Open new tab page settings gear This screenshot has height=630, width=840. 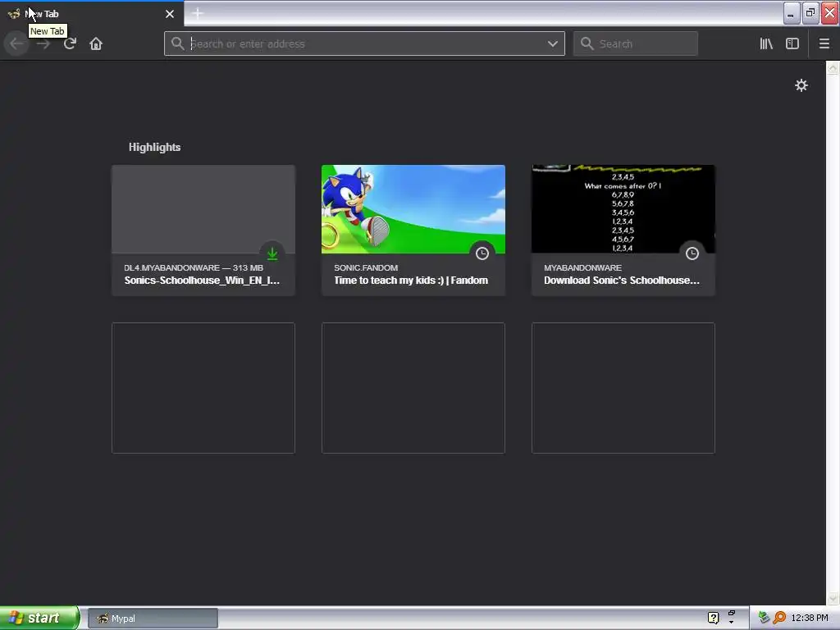[801, 85]
